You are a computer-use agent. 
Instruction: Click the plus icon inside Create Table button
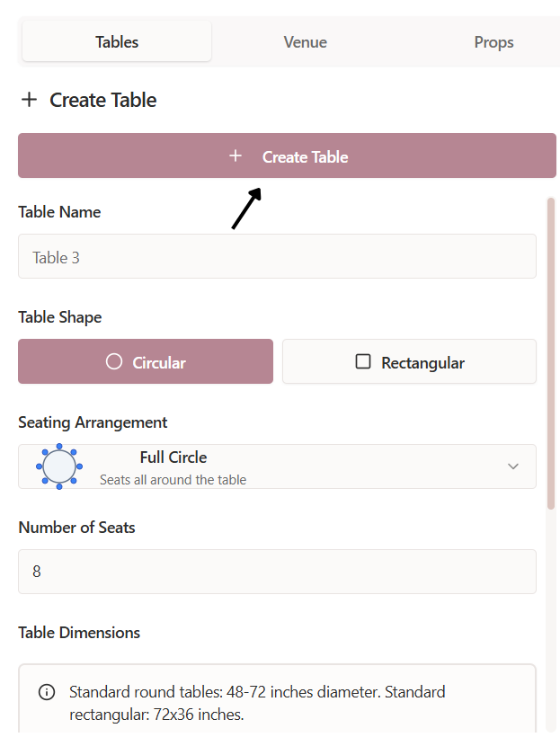pyautogui.click(x=236, y=155)
